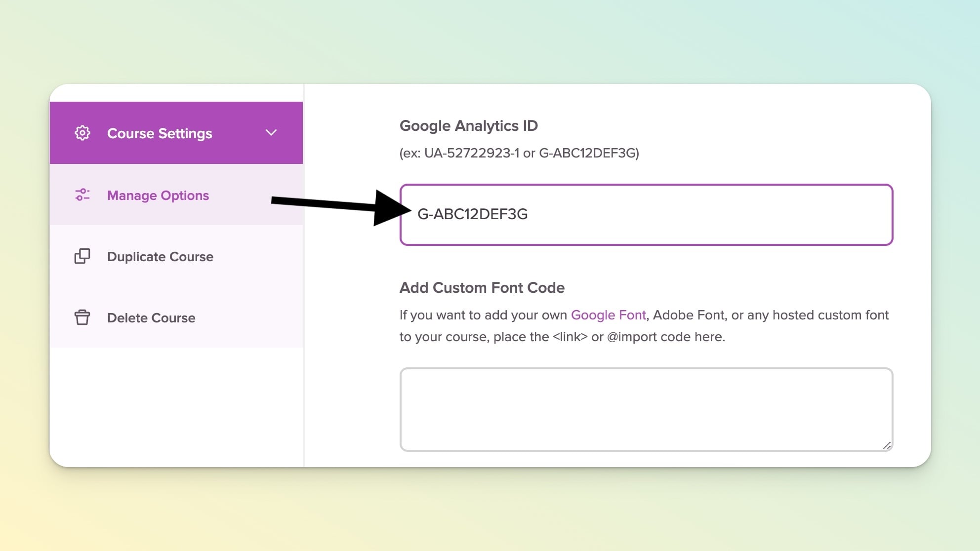Click the Manage Options sliders icon
This screenshot has height=551, width=980.
pyautogui.click(x=82, y=195)
